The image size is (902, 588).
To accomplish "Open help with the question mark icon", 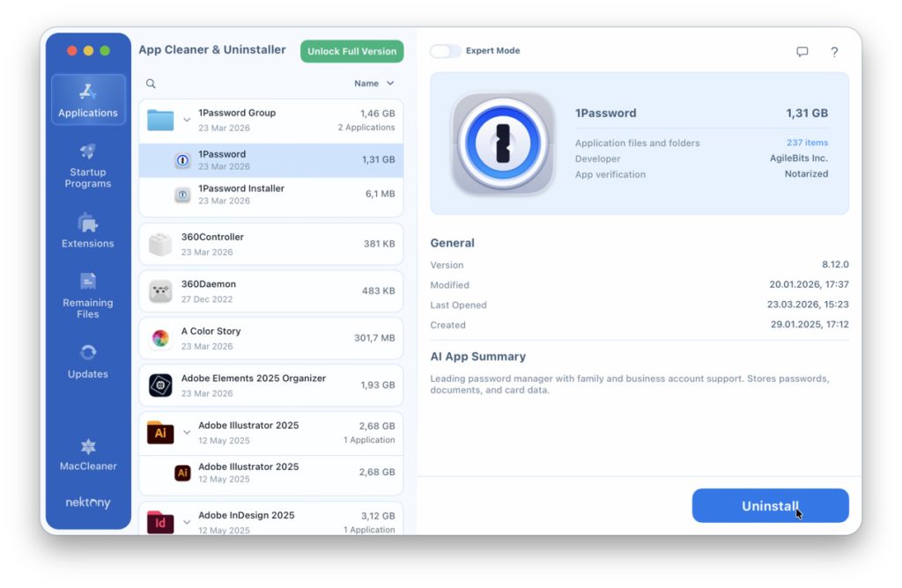I will coord(834,52).
